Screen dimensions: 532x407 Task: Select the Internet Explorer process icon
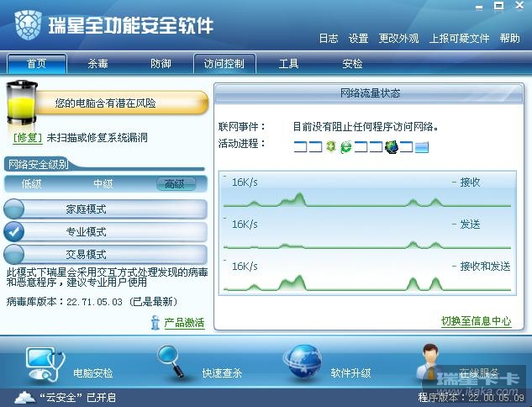click(x=345, y=146)
